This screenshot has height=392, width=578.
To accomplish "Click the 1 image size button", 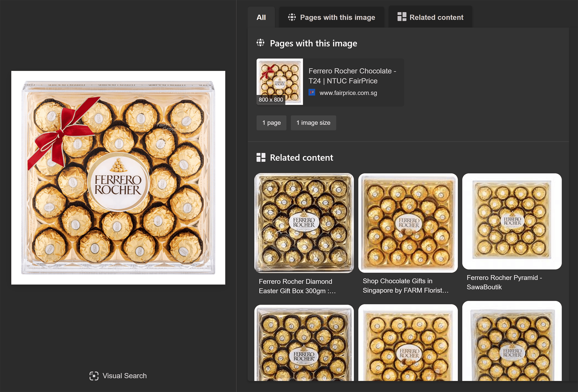I will click(x=313, y=123).
